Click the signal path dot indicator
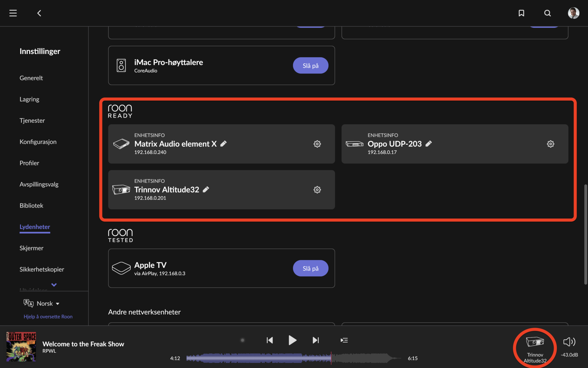Image resolution: width=588 pixels, height=368 pixels. 243,340
